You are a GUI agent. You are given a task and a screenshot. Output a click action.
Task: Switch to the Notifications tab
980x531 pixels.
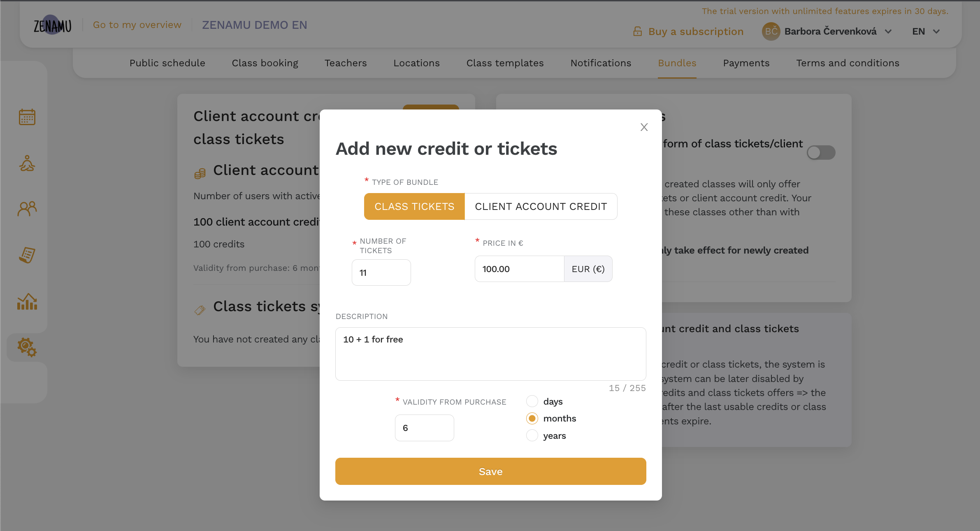(x=600, y=63)
